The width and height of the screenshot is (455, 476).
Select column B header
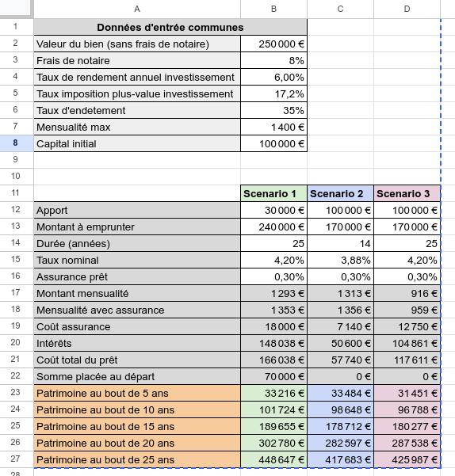tap(273, 9)
